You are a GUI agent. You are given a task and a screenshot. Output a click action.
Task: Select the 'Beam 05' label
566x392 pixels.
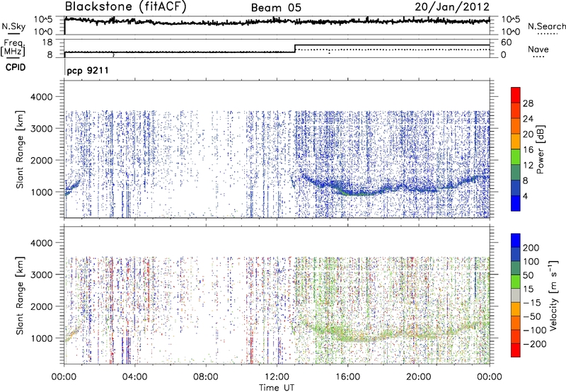(x=276, y=8)
